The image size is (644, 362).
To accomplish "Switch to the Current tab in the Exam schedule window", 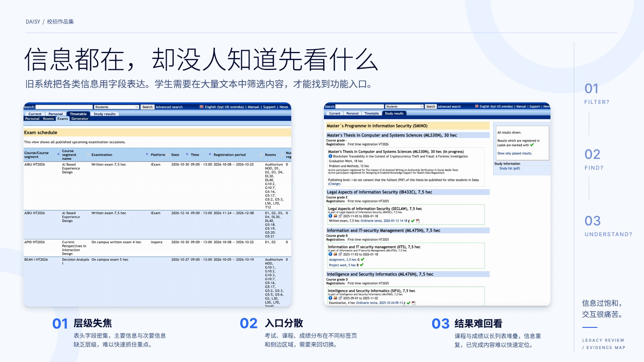I will point(35,114).
